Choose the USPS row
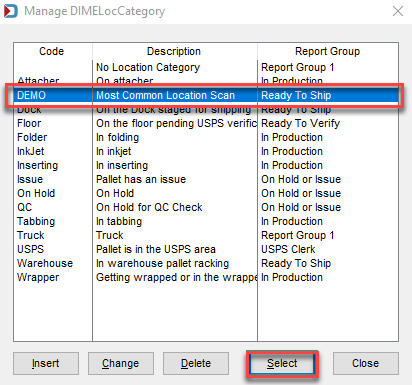Screen dimensions: 412x385 coord(206,249)
